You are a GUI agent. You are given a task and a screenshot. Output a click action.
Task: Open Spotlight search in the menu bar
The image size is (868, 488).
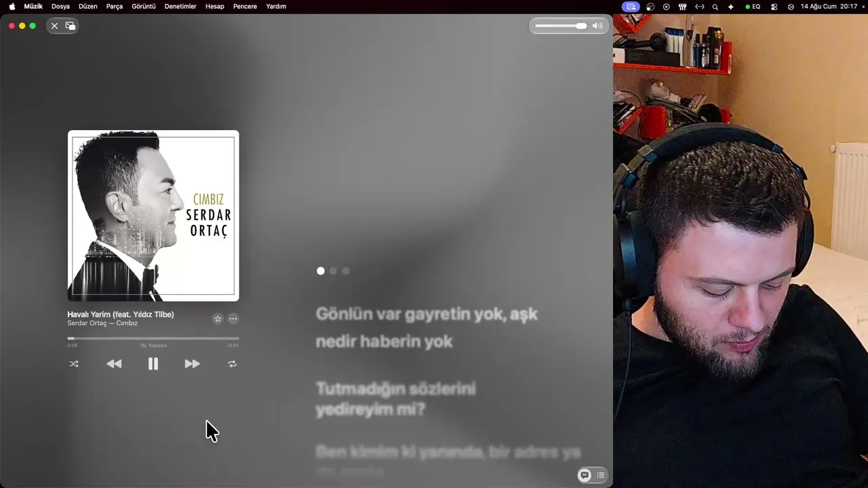tap(715, 7)
